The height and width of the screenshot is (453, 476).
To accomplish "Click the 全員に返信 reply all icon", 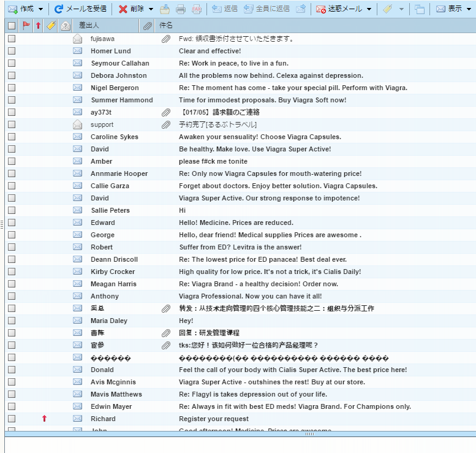I will click(266, 9).
